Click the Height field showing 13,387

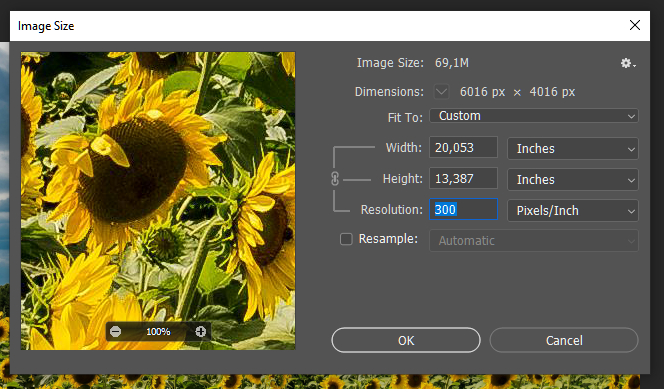pos(463,178)
